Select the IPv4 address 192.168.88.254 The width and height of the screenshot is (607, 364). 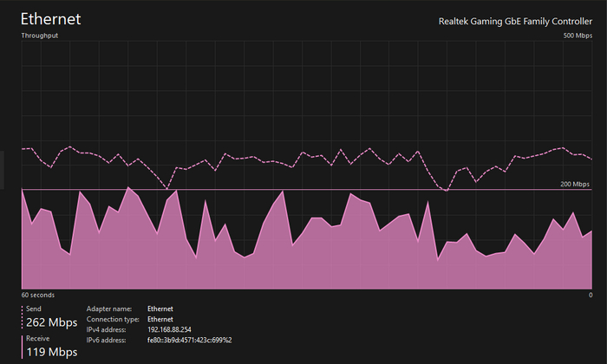(169, 329)
